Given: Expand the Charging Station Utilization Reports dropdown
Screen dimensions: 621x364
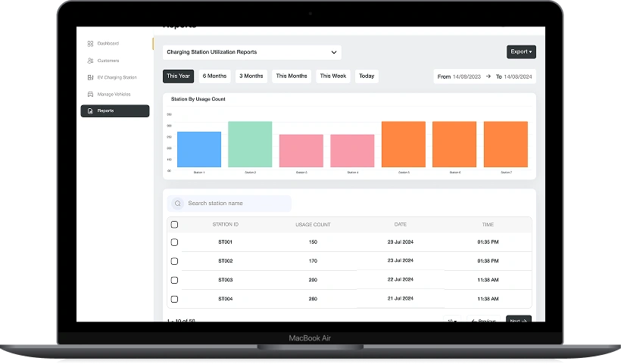Looking at the screenshot, I should point(333,52).
